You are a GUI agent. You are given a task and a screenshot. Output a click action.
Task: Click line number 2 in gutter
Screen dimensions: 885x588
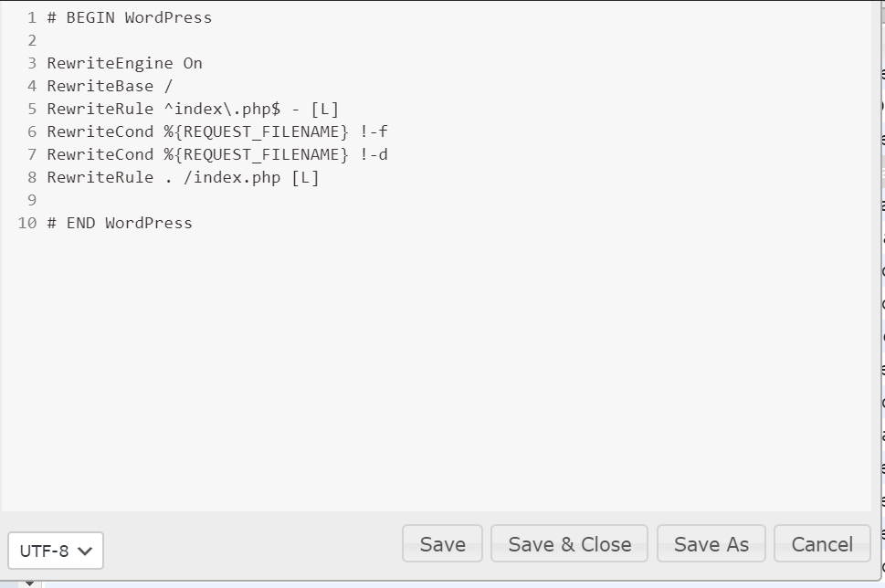tap(32, 40)
